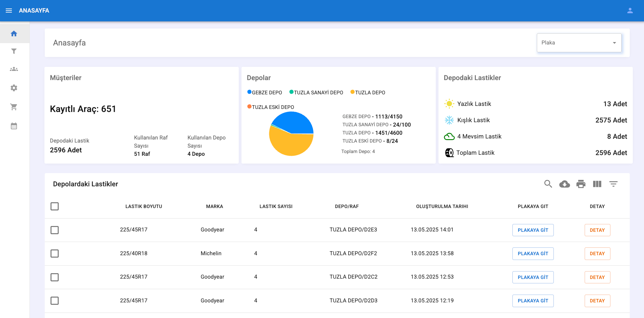
Task: Click PLAKAYA GİT for 14:01 row
Action: 533,230
